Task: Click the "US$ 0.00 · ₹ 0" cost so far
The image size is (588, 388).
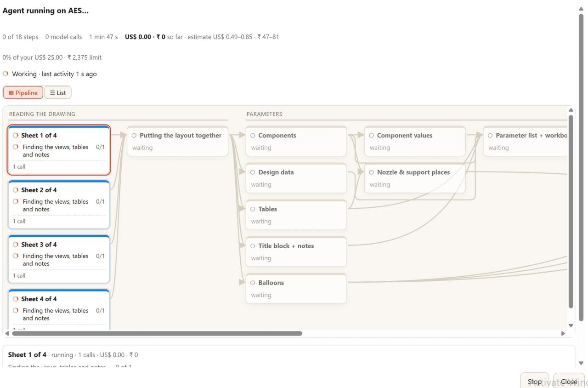Action: tap(145, 37)
